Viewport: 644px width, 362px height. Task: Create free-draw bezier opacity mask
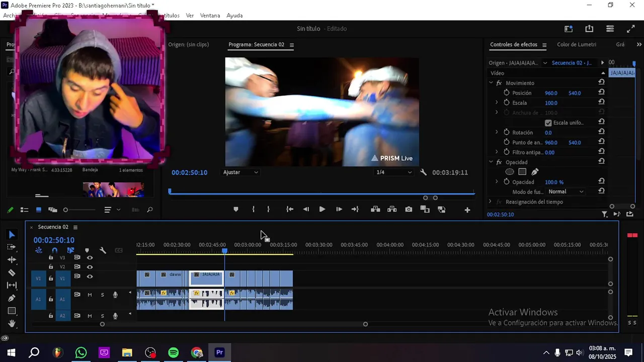[535, 172]
